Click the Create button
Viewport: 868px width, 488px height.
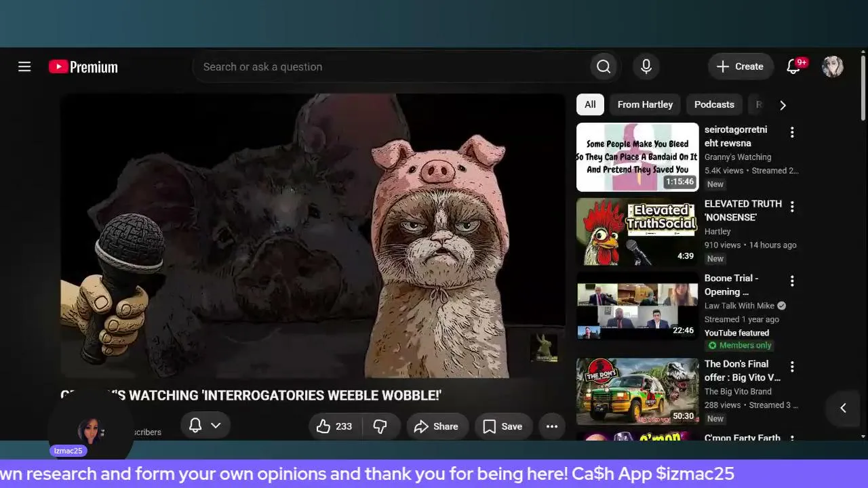[x=741, y=66]
